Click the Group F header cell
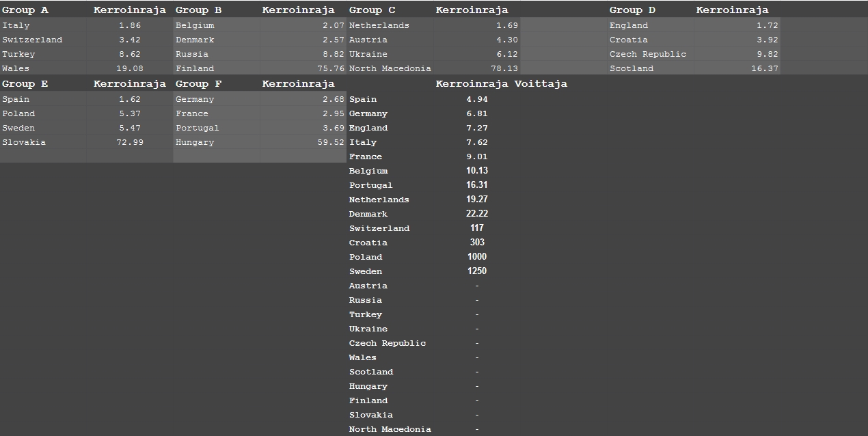868x436 pixels. [198, 84]
